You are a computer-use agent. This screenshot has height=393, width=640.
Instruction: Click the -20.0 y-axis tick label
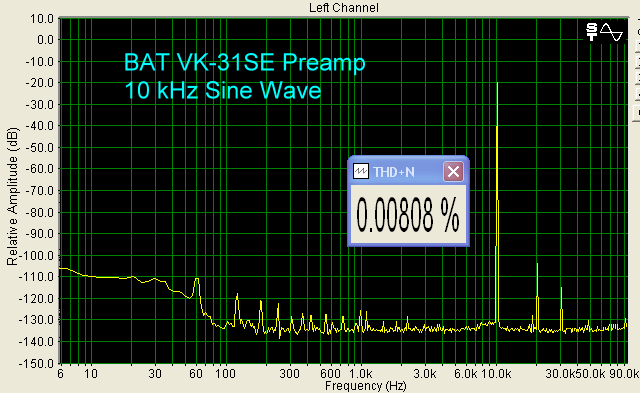(39, 83)
